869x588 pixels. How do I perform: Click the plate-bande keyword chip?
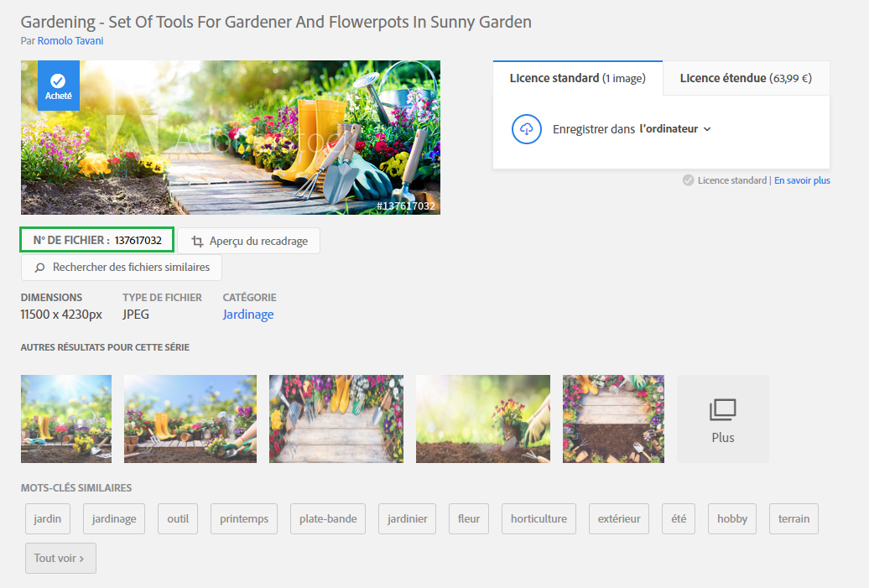coord(327,518)
